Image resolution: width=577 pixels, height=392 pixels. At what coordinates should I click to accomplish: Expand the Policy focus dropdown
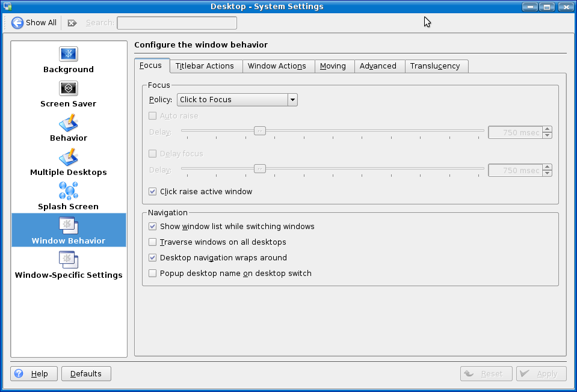[237, 100]
